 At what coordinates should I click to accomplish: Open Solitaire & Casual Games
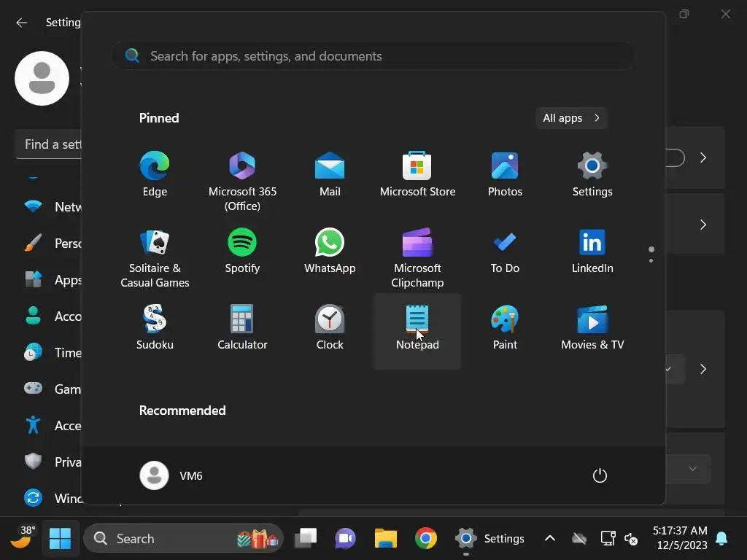[x=155, y=258]
